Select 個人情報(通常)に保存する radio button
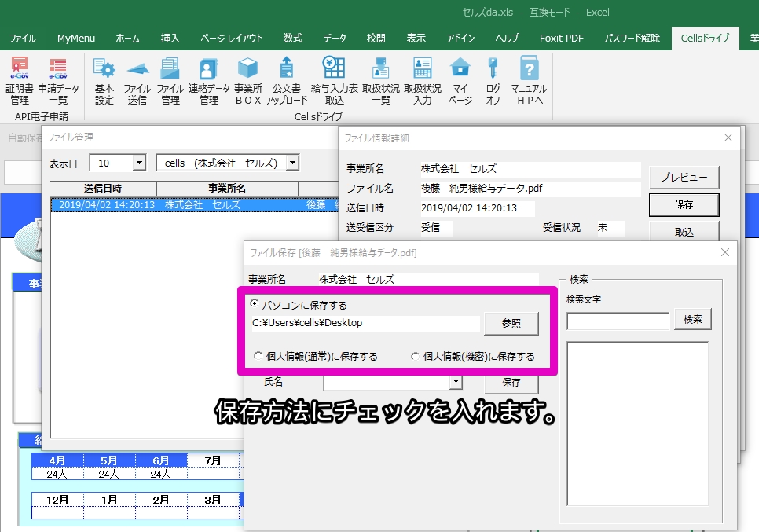Screen dimensions: 759x532 coord(258,356)
